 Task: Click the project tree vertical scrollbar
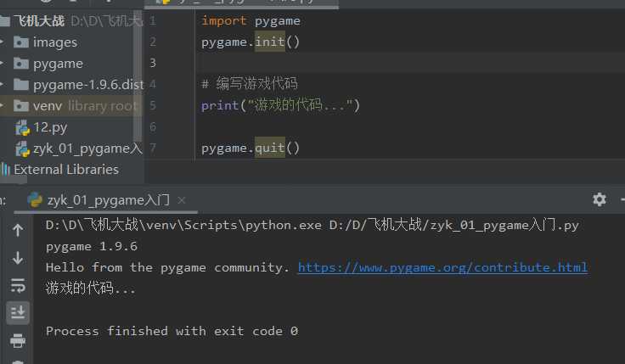coord(138,76)
